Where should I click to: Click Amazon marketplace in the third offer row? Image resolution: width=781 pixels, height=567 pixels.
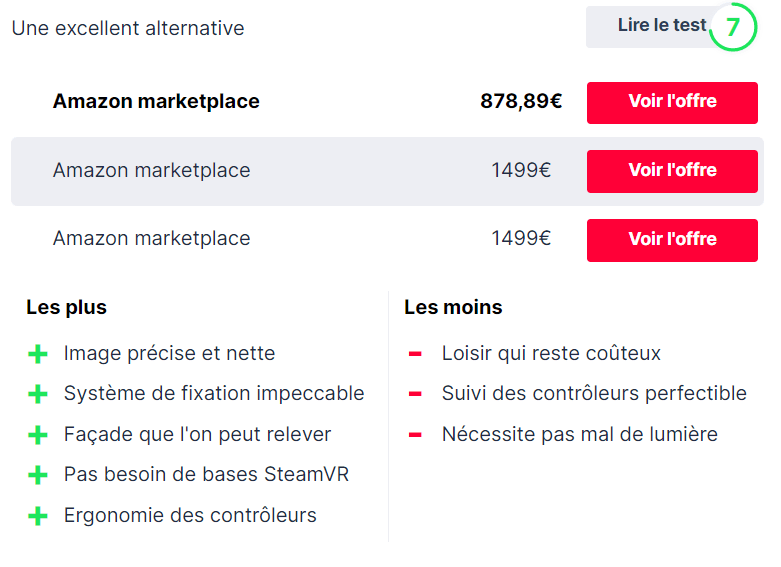[151, 239]
